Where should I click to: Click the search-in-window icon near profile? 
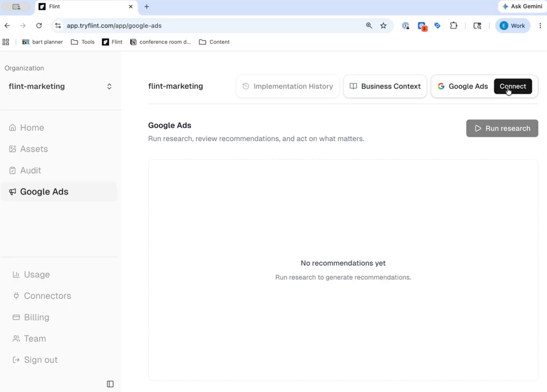coord(477,25)
